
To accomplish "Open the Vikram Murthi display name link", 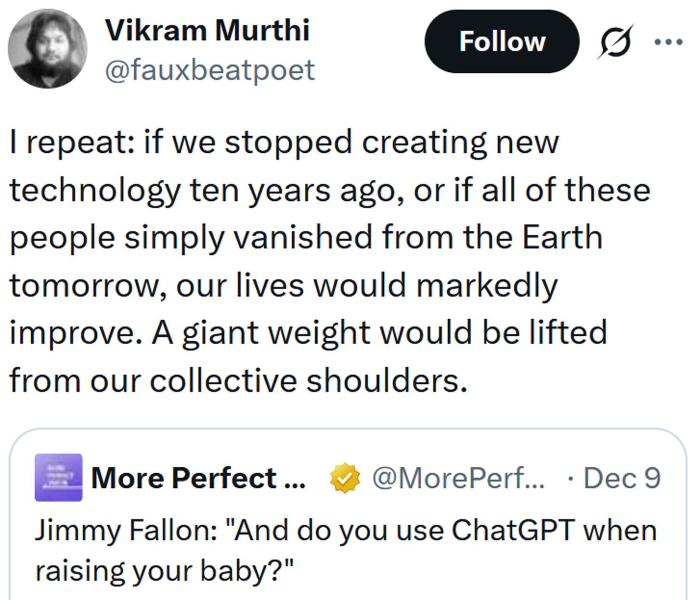I will click(x=207, y=30).
